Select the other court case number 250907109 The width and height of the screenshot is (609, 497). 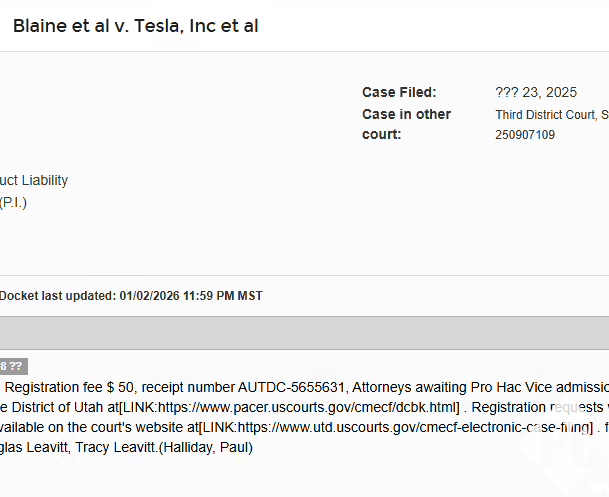(525, 135)
